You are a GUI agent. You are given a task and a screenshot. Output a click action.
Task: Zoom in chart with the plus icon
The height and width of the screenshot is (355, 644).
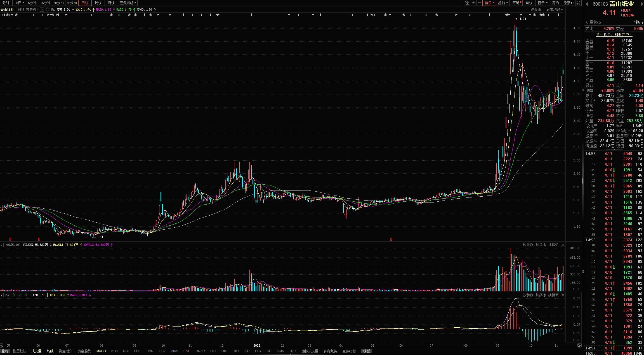(x=473, y=3)
